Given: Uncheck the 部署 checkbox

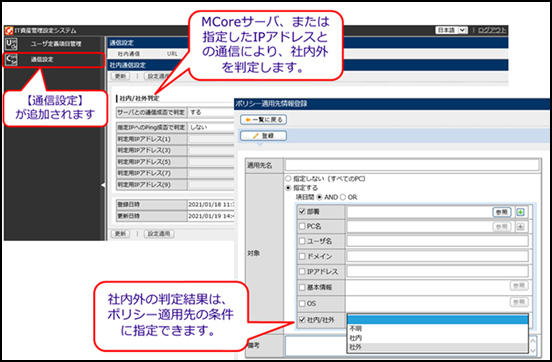Looking at the screenshot, I should click(x=302, y=212).
